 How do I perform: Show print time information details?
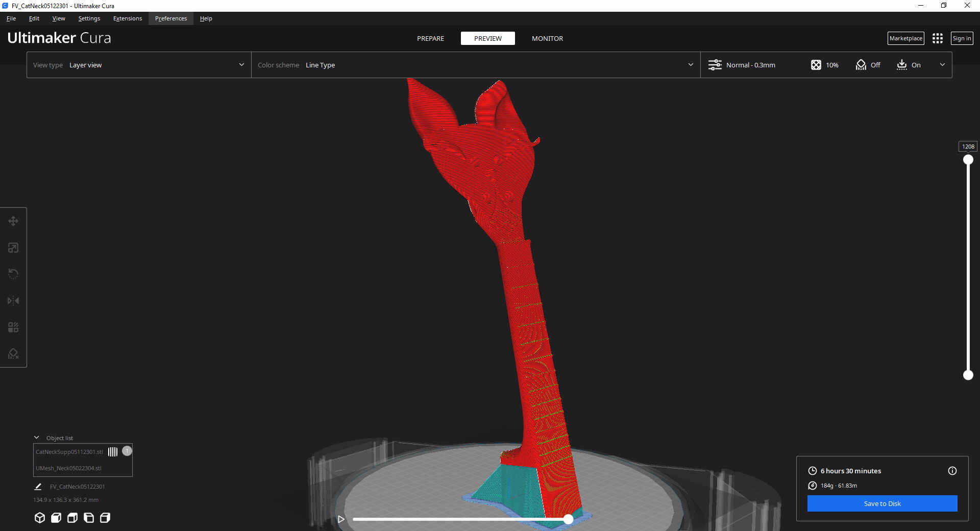click(952, 471)
